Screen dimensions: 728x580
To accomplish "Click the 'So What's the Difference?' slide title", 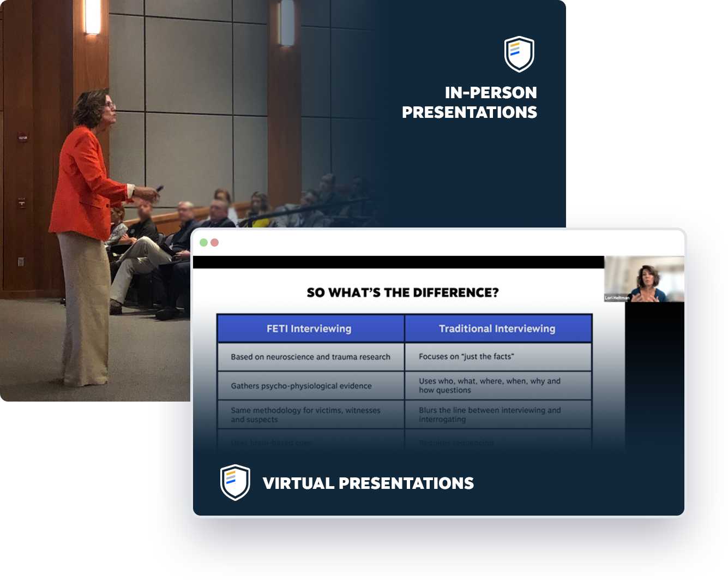I will pos(402,292).
